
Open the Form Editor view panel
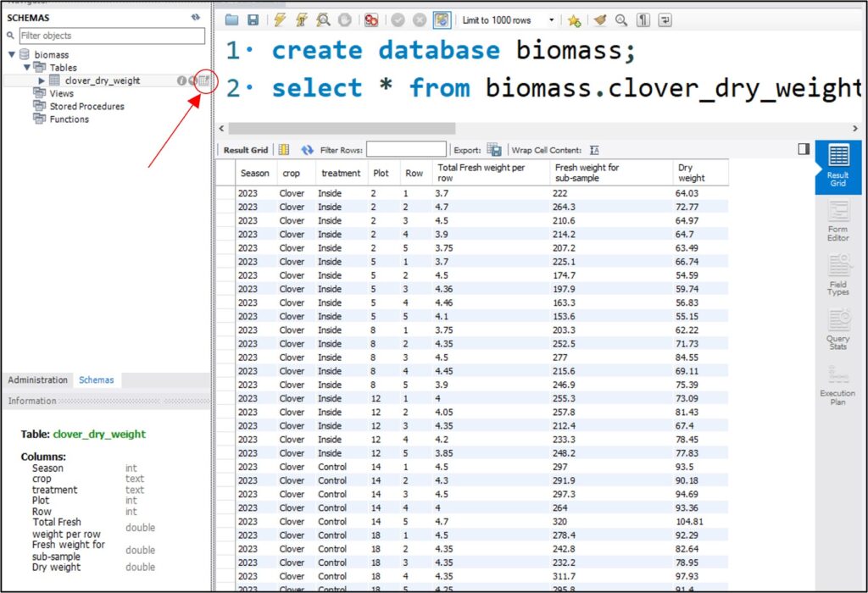tap(837, 219)
